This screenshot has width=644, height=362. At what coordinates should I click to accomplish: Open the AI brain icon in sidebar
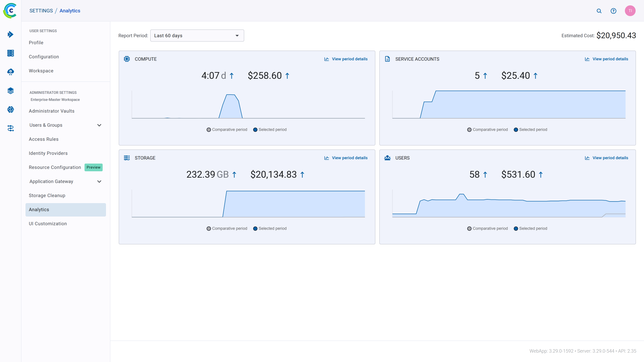(10, 109)
